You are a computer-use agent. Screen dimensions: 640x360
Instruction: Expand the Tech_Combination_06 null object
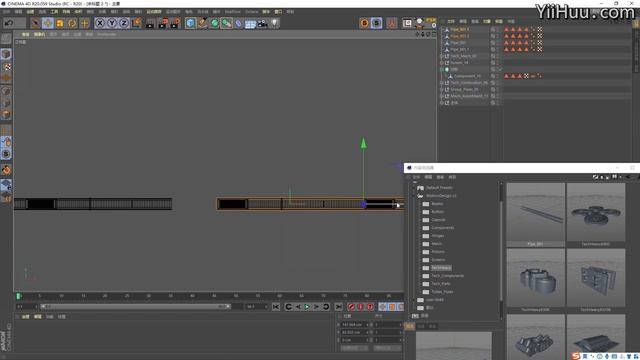click(x=442, y=83)
